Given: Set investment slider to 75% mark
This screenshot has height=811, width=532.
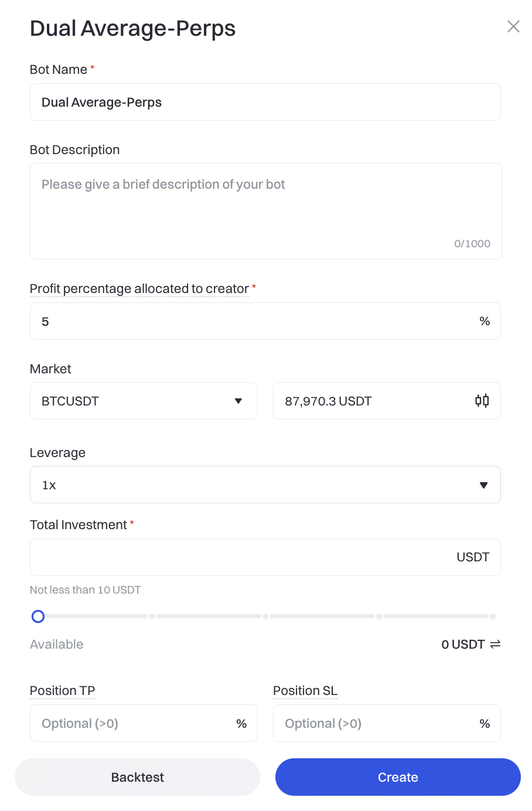Looking at the screenshot, I should (379, 616).
